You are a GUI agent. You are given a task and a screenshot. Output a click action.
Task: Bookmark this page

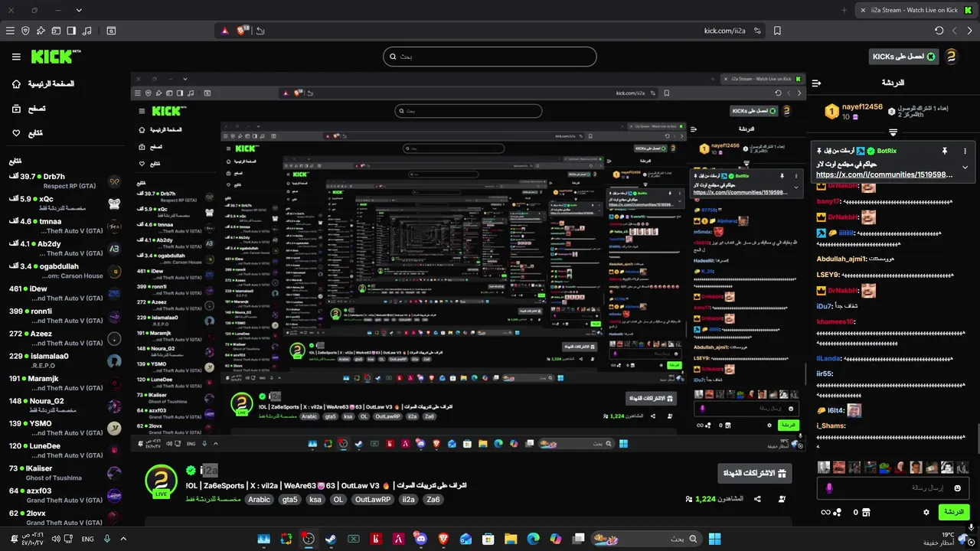[x=777, y=31]
